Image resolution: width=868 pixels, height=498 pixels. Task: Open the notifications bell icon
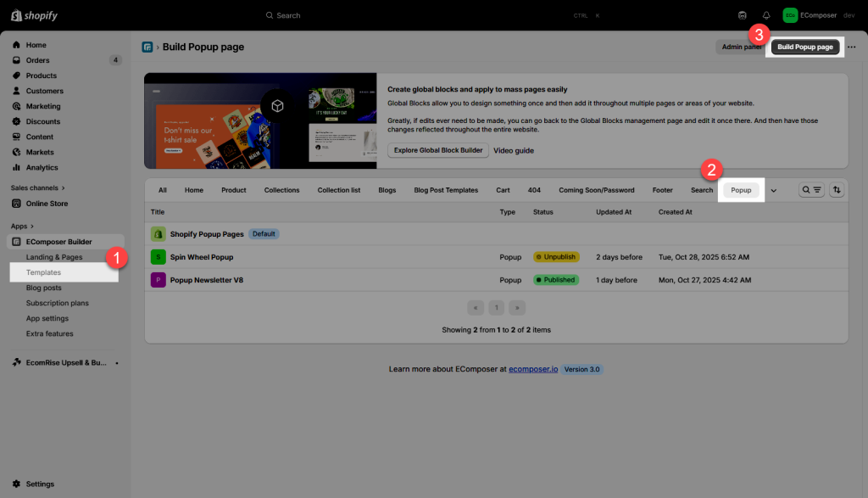(766, 15)
